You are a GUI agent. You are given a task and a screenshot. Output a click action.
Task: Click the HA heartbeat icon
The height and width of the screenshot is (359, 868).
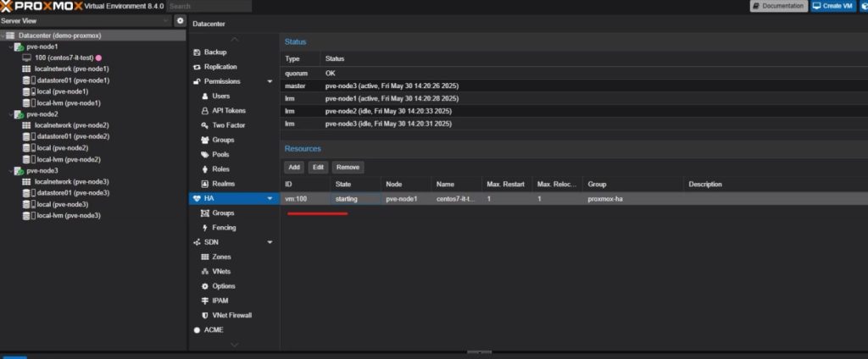[197, 198]
